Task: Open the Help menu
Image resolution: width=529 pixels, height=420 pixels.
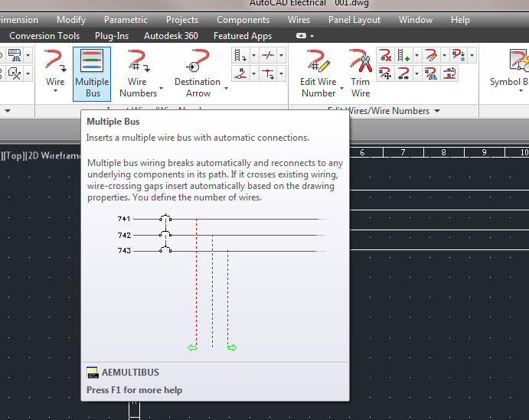Action: pyautogui.click(x=460, y=20)
